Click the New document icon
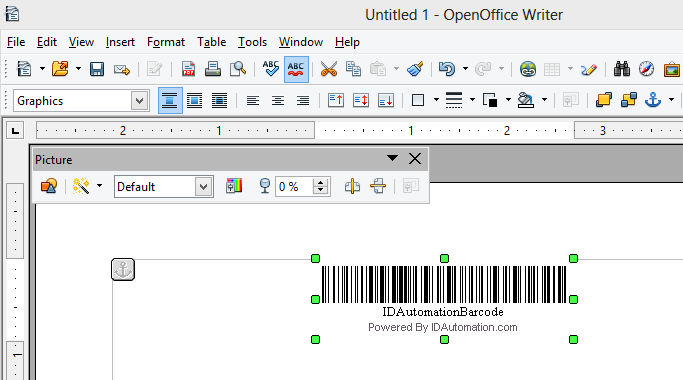Screen dimensions: 683x380 24,69
